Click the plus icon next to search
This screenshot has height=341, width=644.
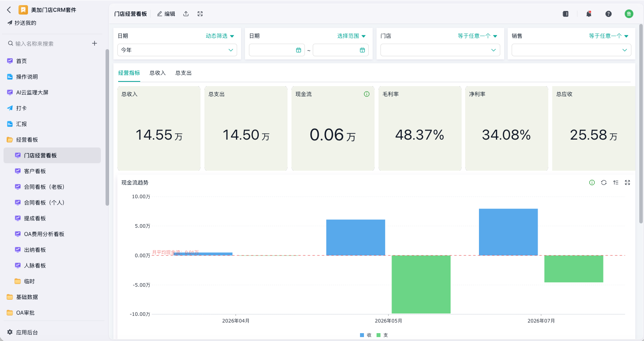[x=95, y=43]
